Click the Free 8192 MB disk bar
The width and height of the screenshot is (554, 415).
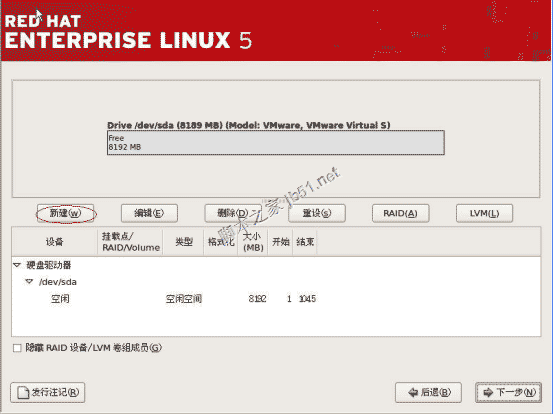coord(276,143)
